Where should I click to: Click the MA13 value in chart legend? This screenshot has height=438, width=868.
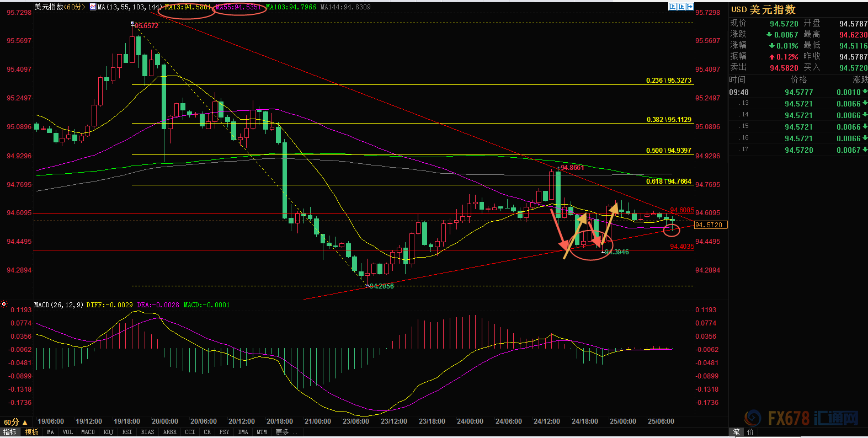pyautogui.click(x=188, y=7)
